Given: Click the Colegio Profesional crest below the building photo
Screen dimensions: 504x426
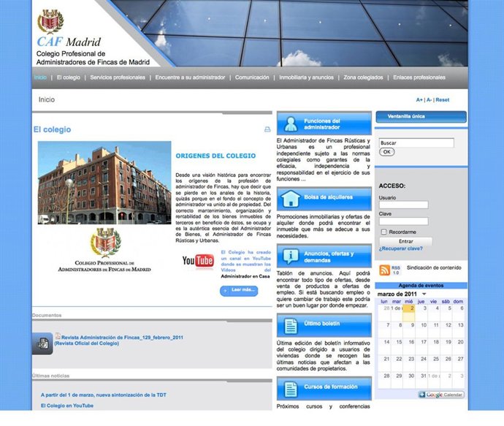Looking at the screenshot, I should pos(106,243).
